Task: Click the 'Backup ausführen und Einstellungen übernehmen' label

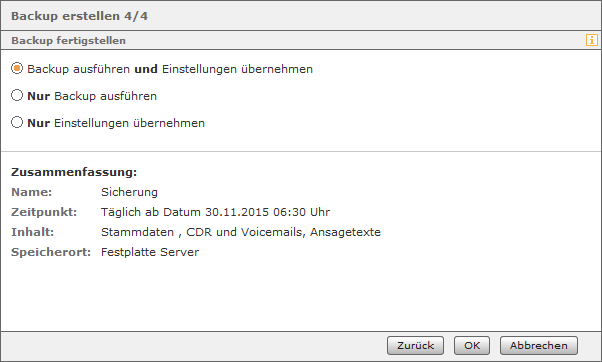Action: pos(170,69)
